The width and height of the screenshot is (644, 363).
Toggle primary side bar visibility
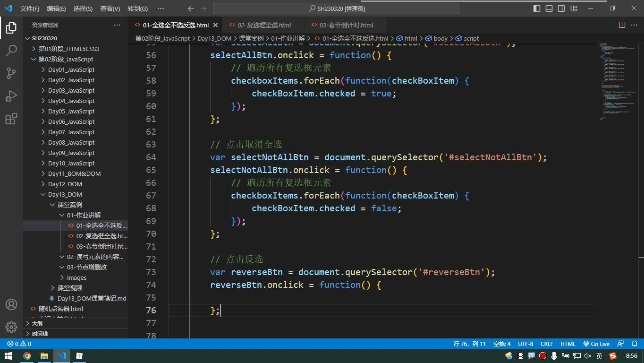pyautogui.click(x=537, y=9)
